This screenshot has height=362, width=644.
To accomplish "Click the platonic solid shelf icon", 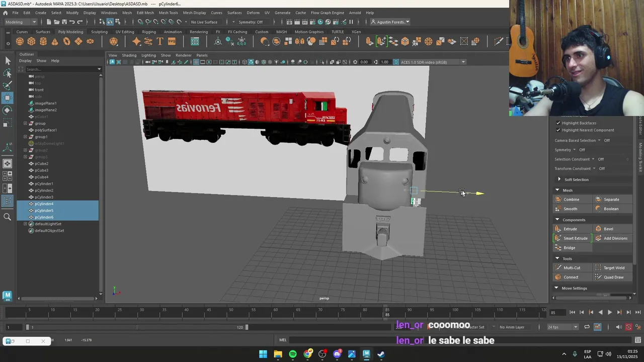I will tap(114, 42).
